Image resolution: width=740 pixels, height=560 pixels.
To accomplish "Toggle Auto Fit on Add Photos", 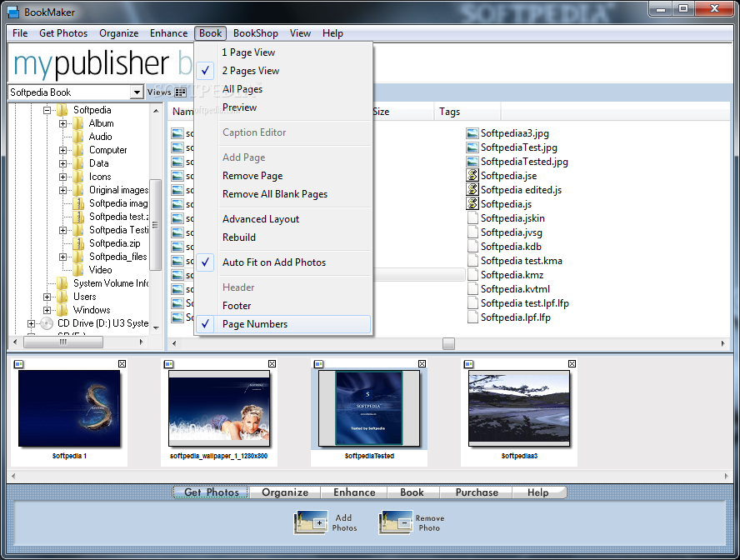I will coord(282,262).
